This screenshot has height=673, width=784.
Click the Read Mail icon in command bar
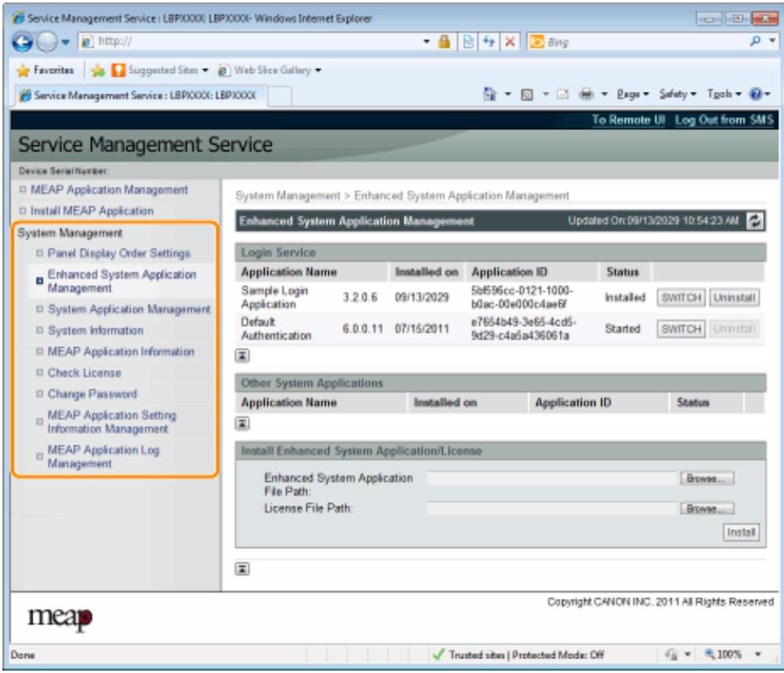pos(563,94)
